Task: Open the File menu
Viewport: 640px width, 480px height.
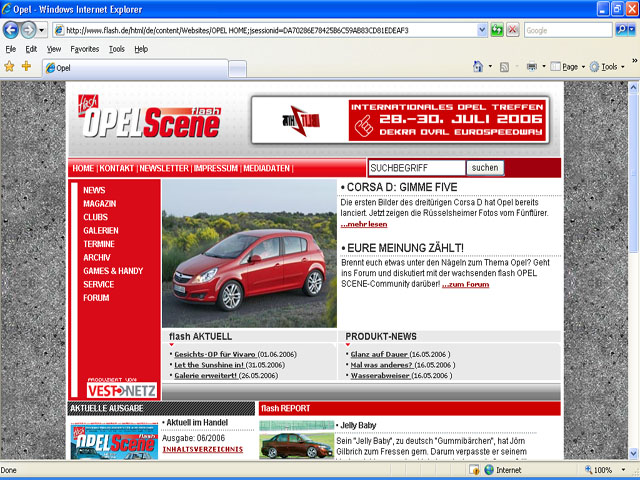Action: [x=10, y=49]
